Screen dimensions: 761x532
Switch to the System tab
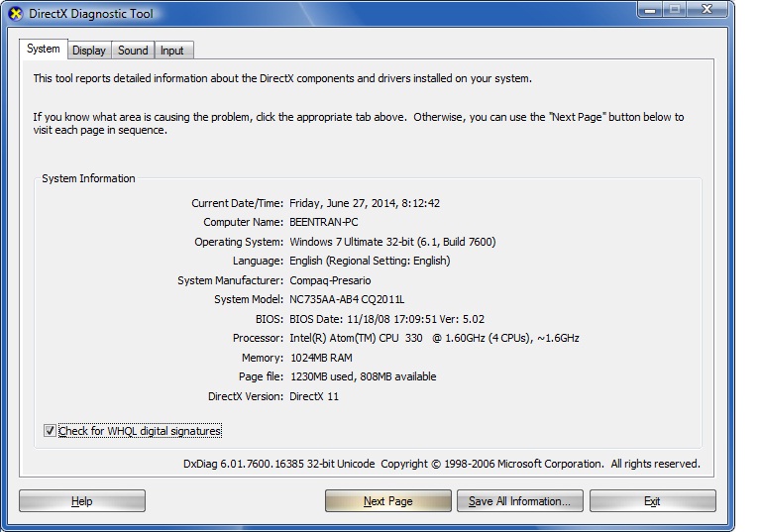(x=44, y=49)
